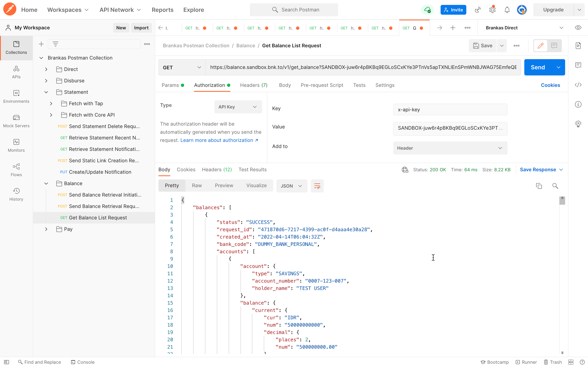This screenshot has width=588, height=367.
Task: Open the request documentation icon
Action: click(x=578, y=46)
